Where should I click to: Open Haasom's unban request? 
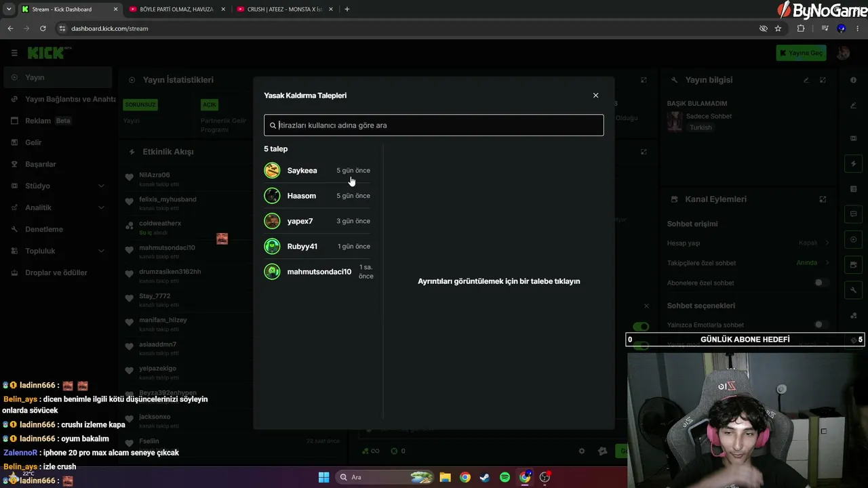tap(319, 196)
